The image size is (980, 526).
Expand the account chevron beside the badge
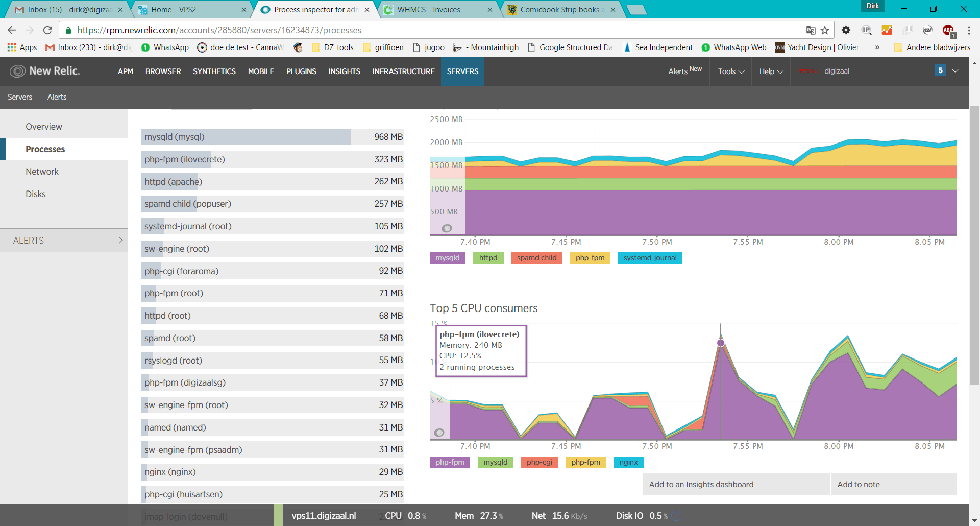[955, 71]
